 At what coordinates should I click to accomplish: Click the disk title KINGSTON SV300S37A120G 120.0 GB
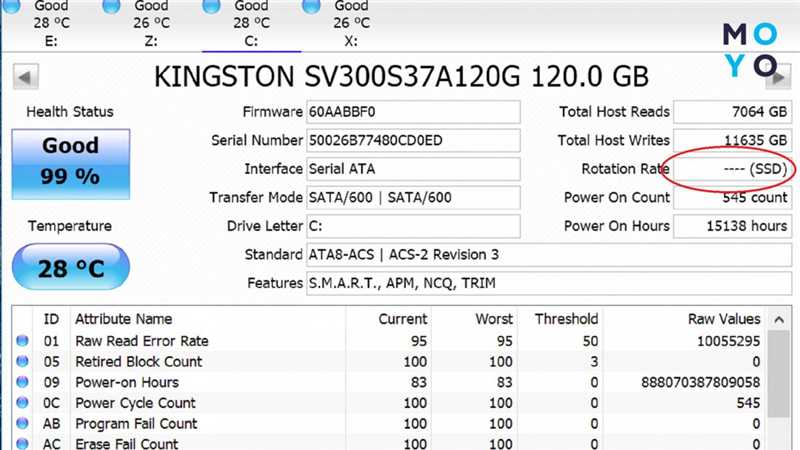click(402, 77)
